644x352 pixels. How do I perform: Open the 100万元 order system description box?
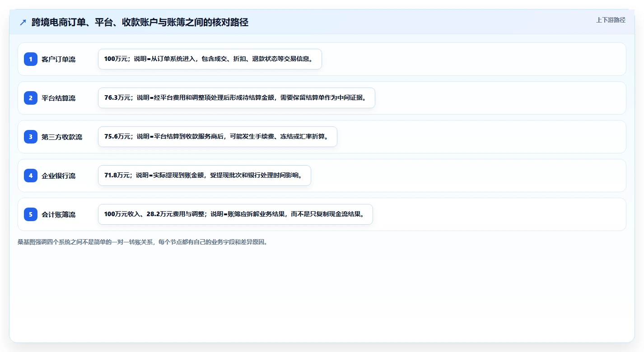pos(210,59)
